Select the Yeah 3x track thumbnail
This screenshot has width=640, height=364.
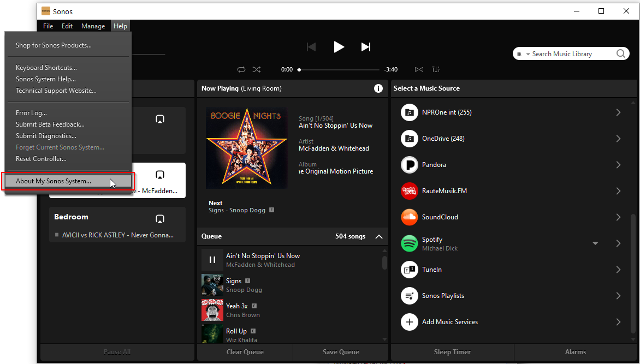(212, 310)
